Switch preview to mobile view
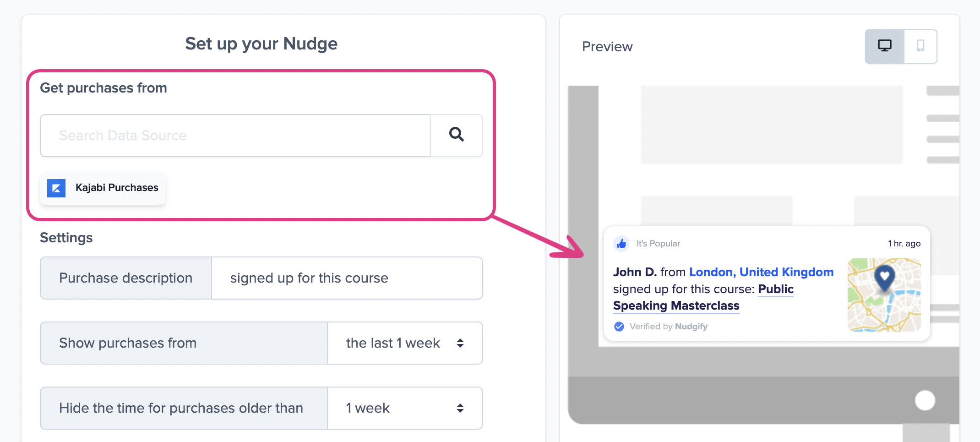Image resolution: width=980 pixels, height=442 pixels. (920, 46)
